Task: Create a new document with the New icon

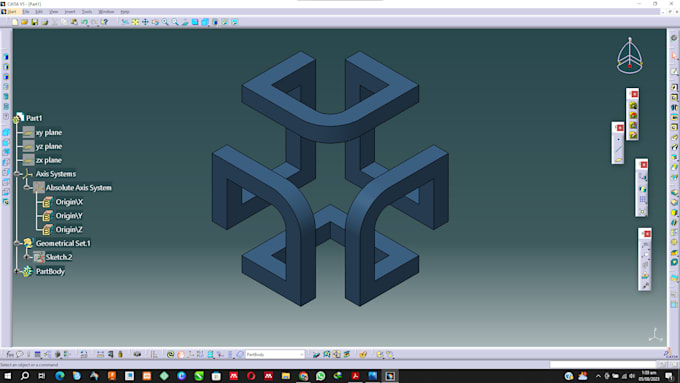Action: tap(15, 22)
